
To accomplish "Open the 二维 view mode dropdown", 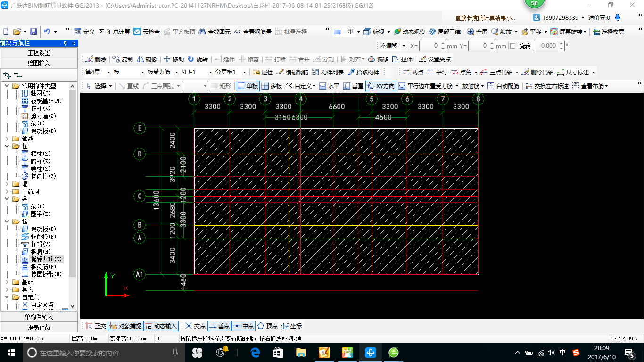I will (358, 32).
